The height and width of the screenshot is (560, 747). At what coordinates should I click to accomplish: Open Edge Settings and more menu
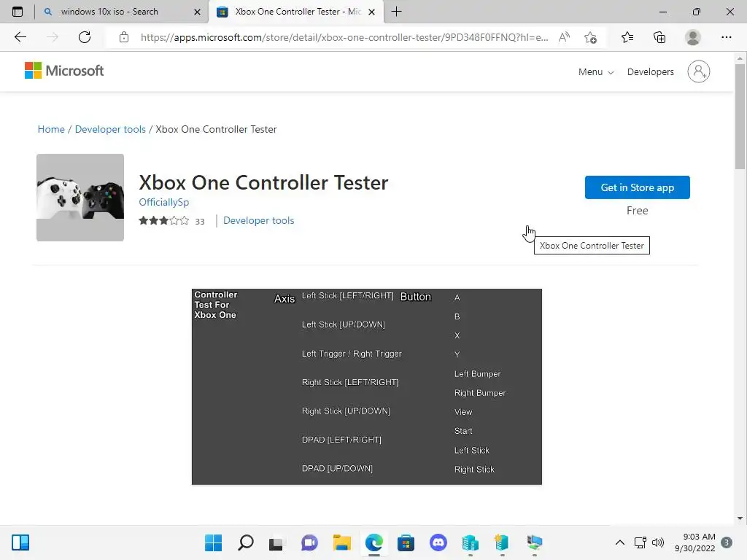pyautogui.click(x=726, y=37)
